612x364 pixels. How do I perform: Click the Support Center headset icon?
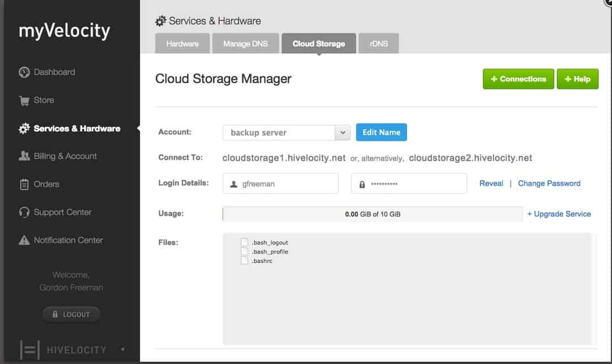[x=24, y=212]
